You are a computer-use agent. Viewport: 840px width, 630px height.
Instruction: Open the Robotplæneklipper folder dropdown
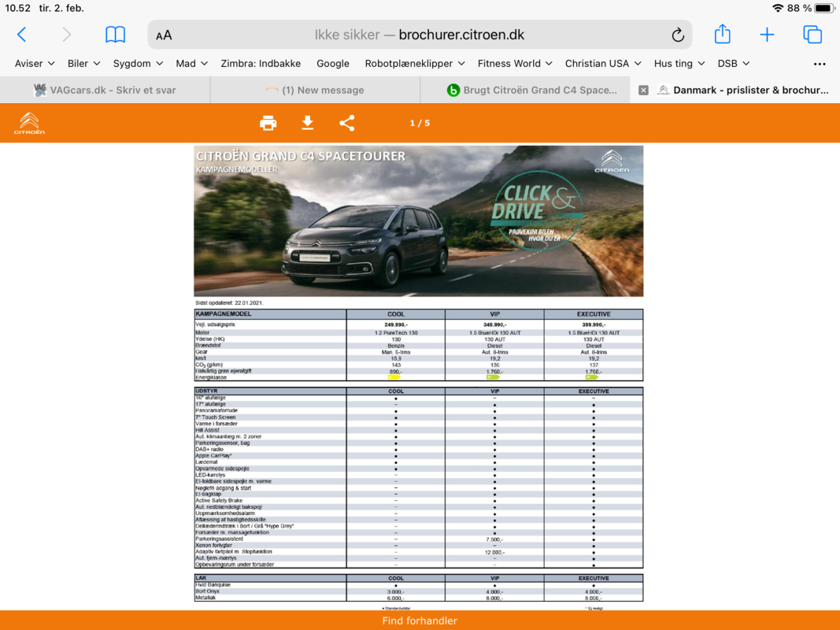tap(414, 63)
